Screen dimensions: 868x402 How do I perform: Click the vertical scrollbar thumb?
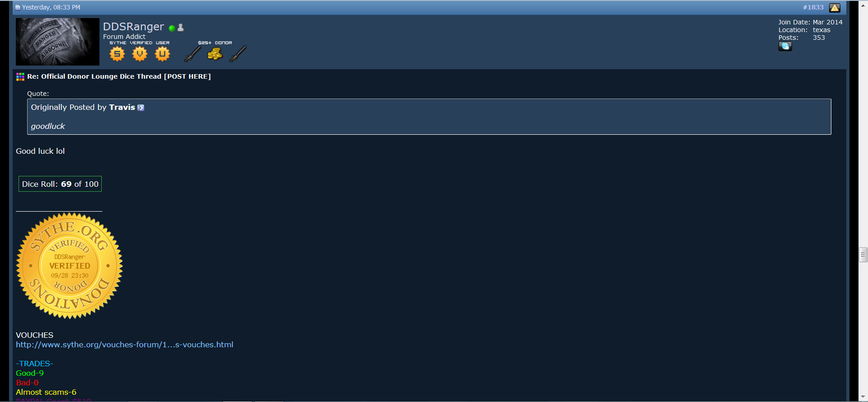863,255
